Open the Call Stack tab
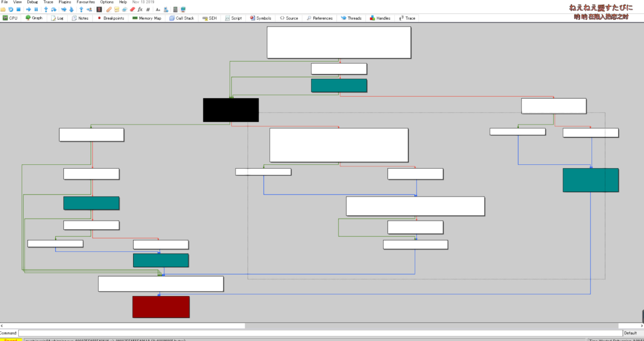This screenshot has height=341, width=644. [181, 18]
